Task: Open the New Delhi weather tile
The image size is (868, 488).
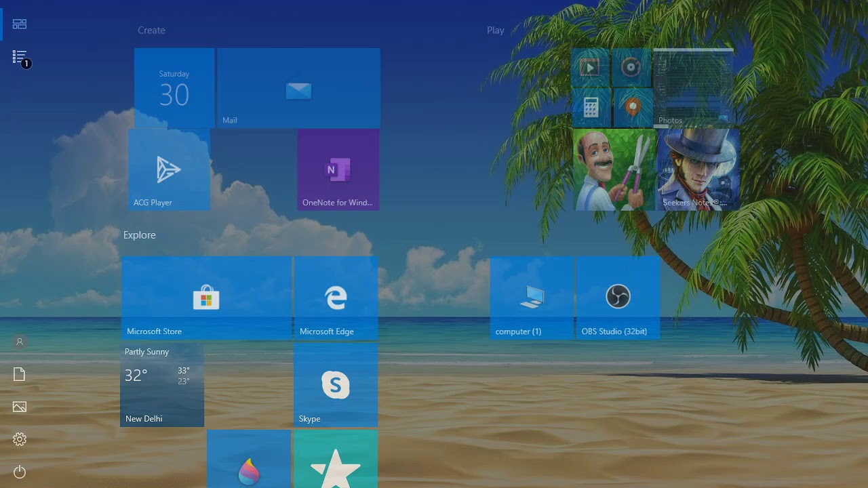Action: coord(162,385)
